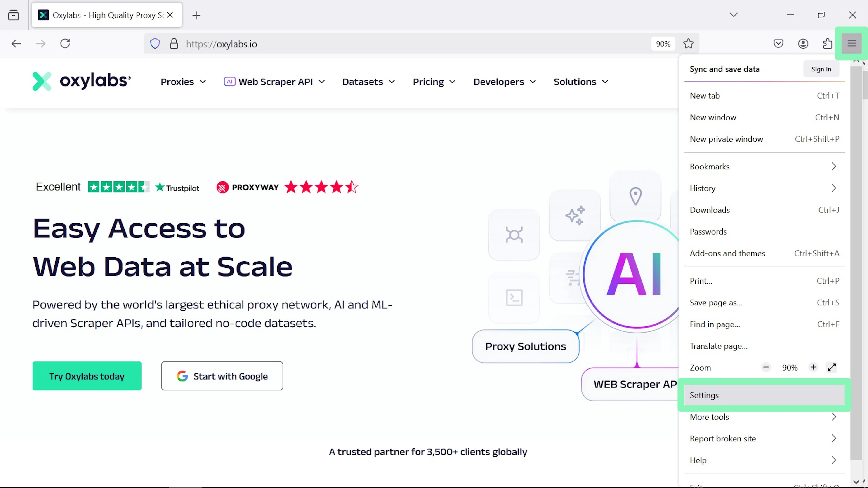This screenshot has height=488, width=868.
Task: Open Settings from the menu
Action: click(x=764, y=395)
